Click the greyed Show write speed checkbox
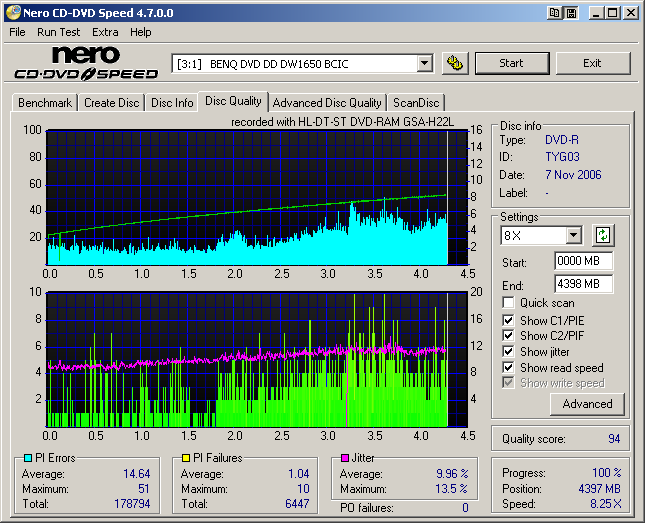Screen dimensions: 645x523 click(x=508, y=383)
